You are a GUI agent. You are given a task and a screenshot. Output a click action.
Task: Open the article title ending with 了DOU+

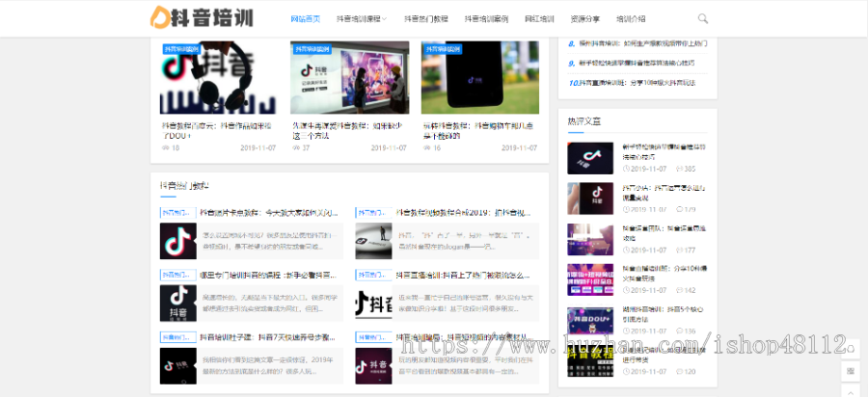click(218, 130)
